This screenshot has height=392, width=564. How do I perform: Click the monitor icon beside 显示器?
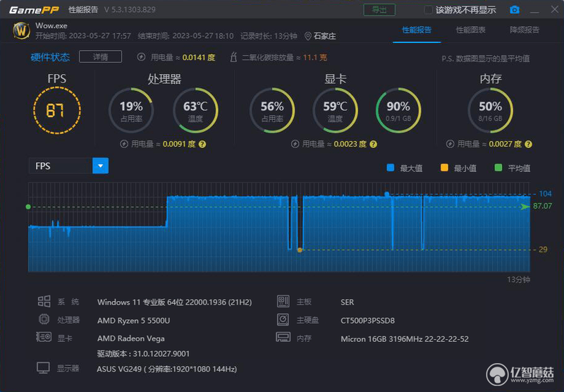tap(43, 368)
